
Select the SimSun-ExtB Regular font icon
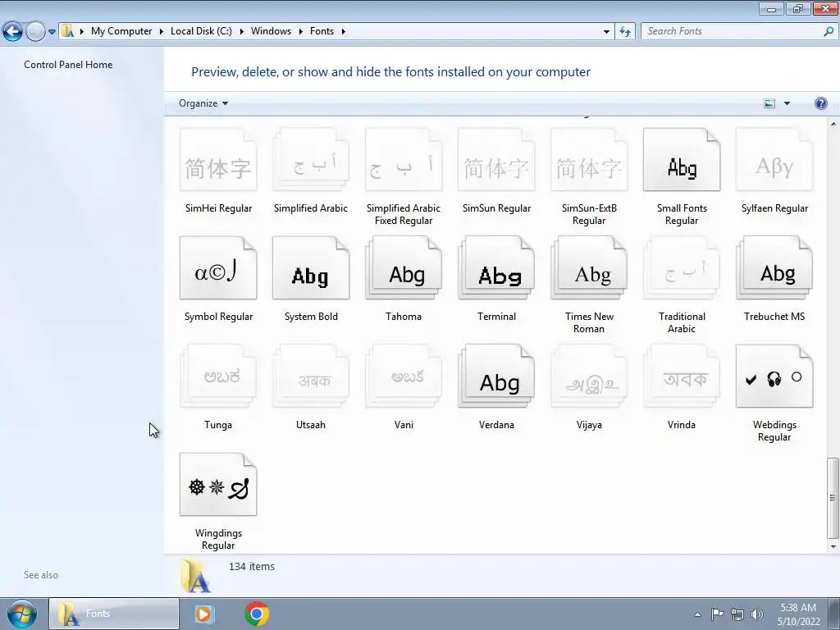click(589, 160)
